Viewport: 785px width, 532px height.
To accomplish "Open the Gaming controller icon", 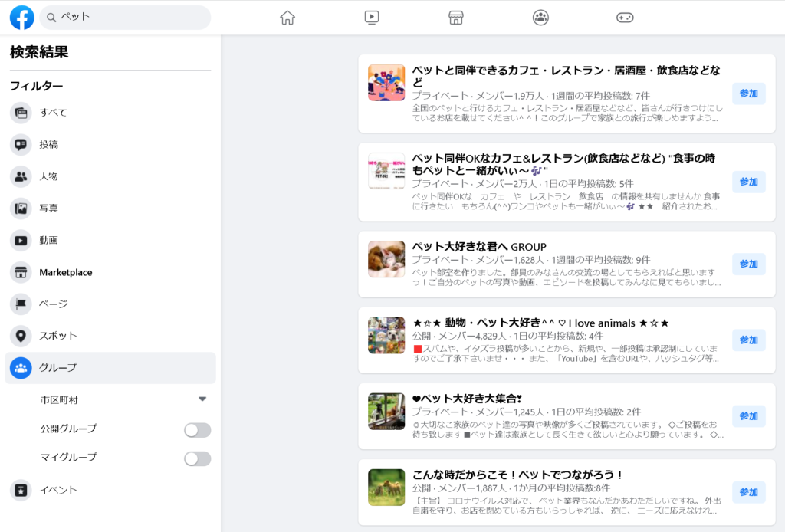I will 625,18.
